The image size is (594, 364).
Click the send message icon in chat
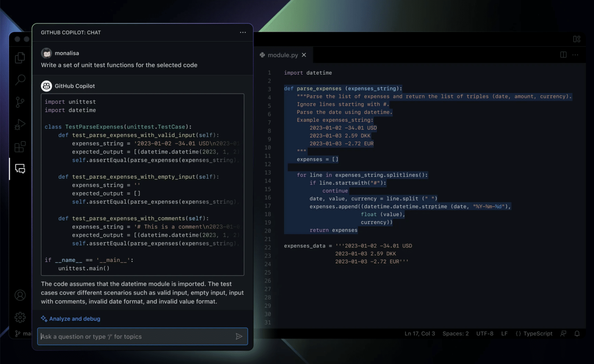pos(239,337)
